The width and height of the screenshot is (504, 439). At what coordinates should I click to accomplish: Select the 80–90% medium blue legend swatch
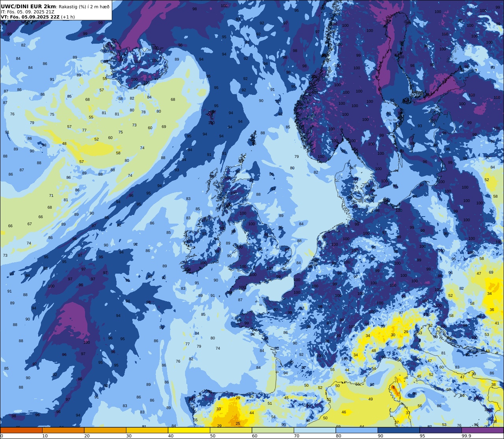(357, 430)
